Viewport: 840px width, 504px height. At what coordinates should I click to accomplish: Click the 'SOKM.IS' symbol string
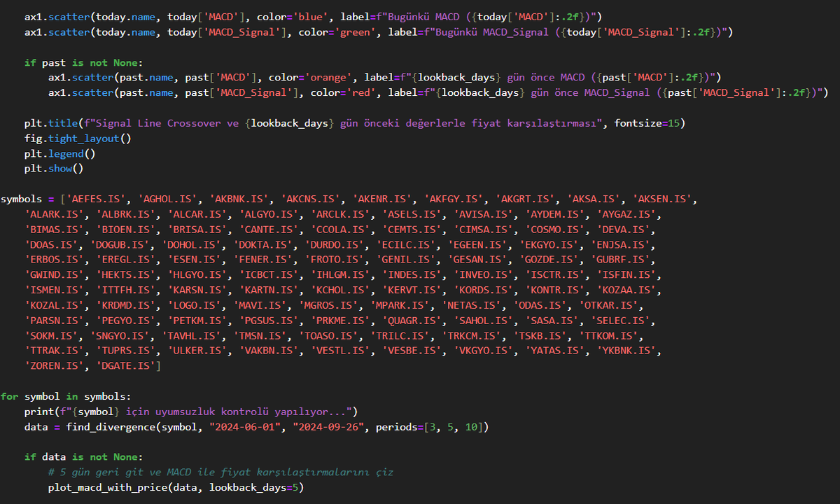pyautogui.click(x=51, y=335)
